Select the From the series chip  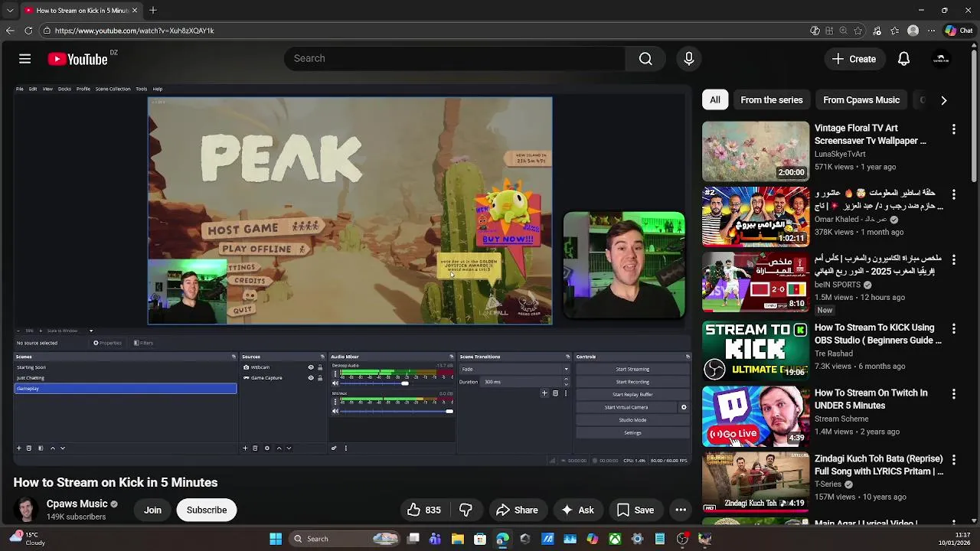(x=772, y=100)
